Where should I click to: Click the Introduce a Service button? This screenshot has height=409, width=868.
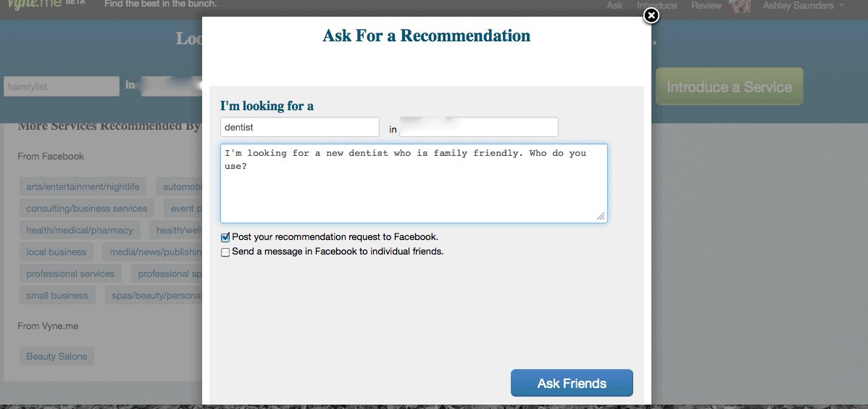(x=729, y=86)
